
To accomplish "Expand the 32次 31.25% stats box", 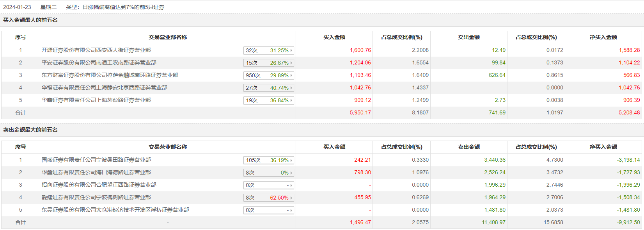I will [x=268, y=50].
